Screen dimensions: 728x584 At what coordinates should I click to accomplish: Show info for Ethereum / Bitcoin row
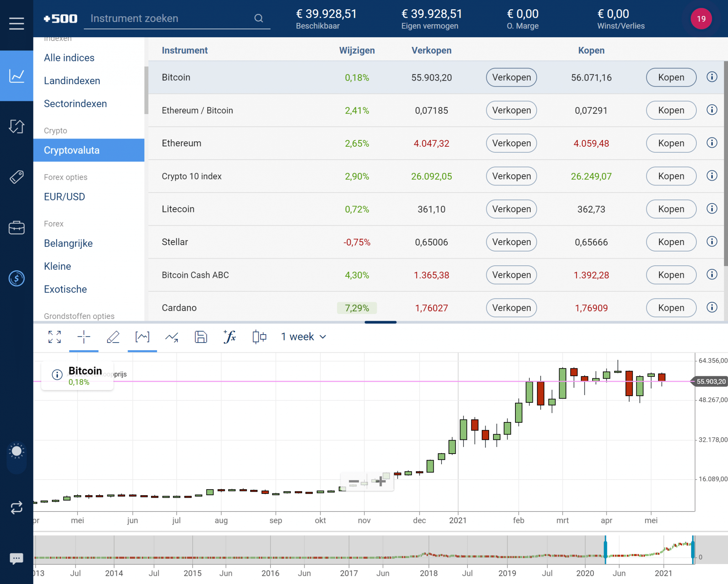point(712,110)
